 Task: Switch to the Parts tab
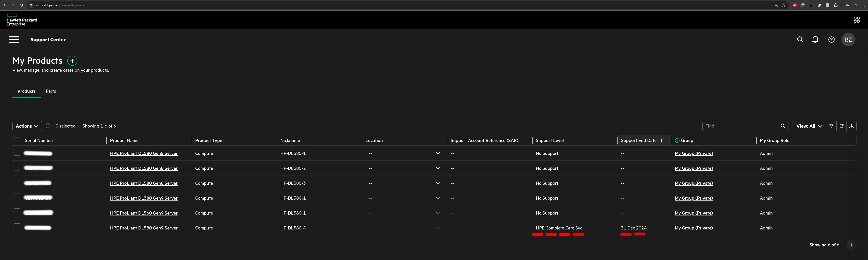coord(51,91)
